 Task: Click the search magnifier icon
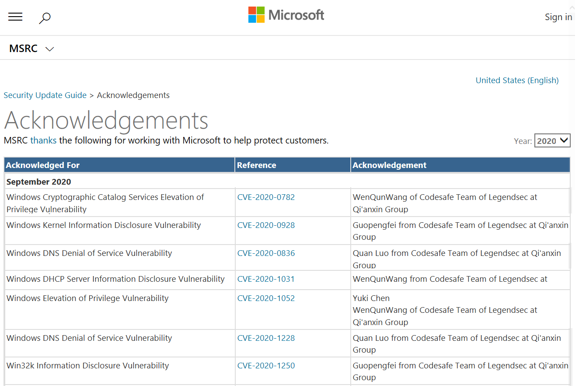coord(45,18)
